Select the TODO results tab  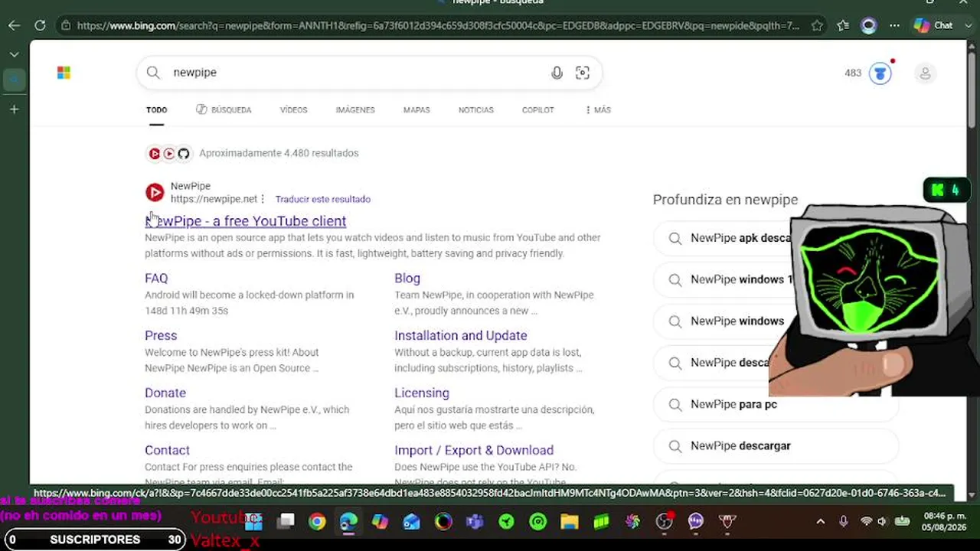click(x=156, y=110)
